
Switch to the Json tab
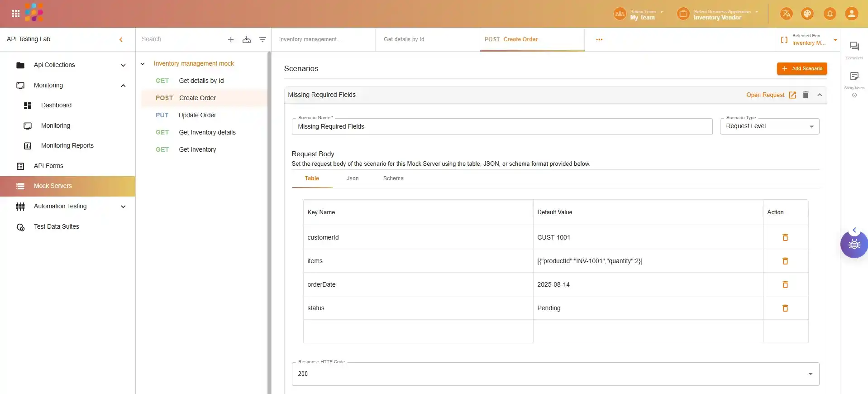click(x=353, y=178)
